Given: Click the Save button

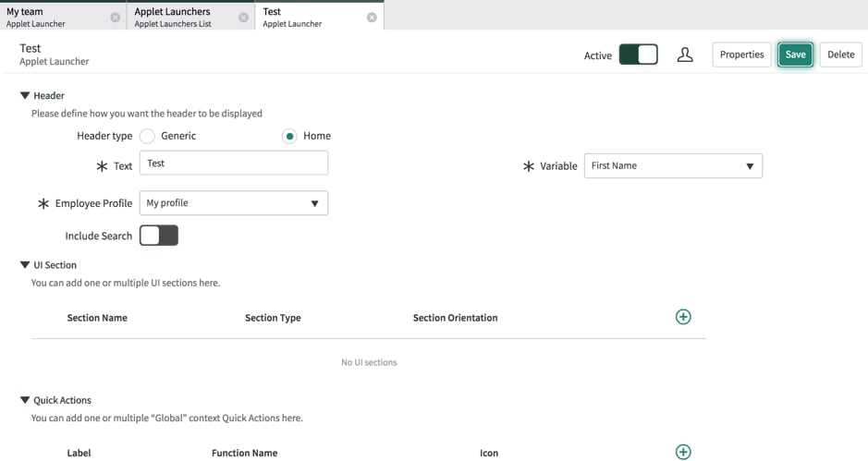Looking at the screenshot, I should point(795,55).
